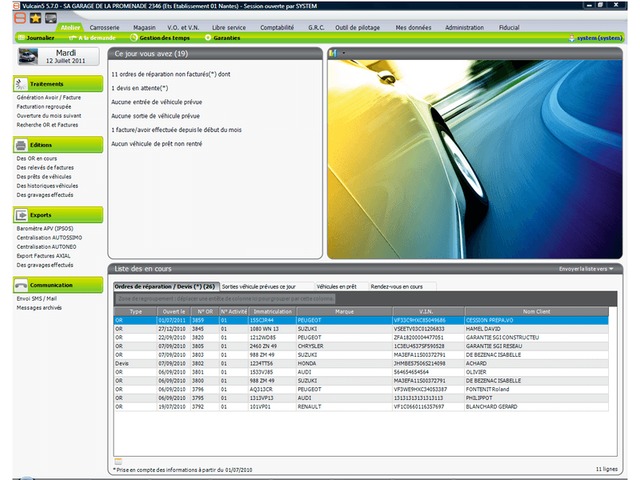
Task: Click the red application logo icon
Action: [x=20, y=18]
